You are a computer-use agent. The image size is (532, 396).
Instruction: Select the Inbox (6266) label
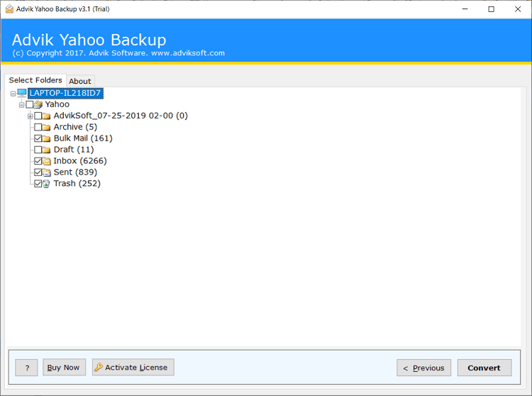tap(80, 161)
